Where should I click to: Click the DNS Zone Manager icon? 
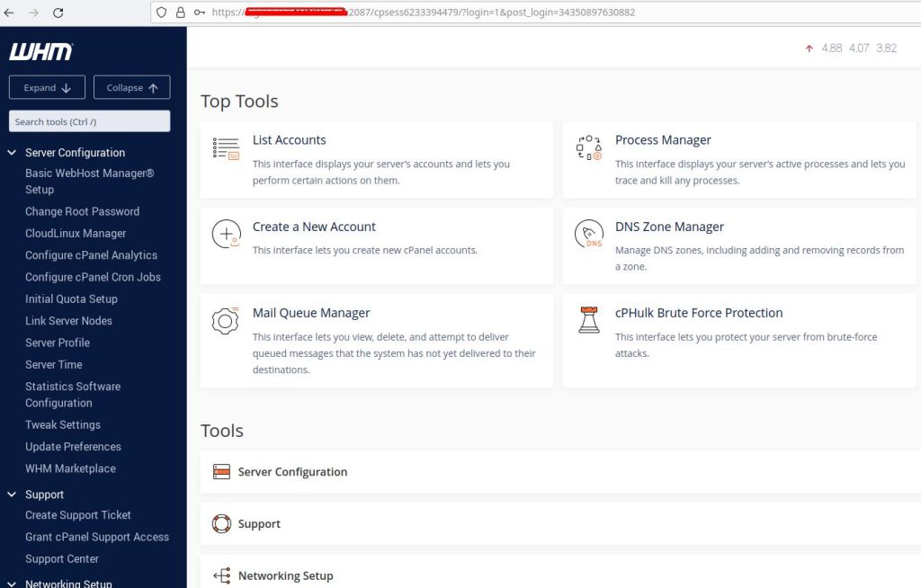coord(589,235)
